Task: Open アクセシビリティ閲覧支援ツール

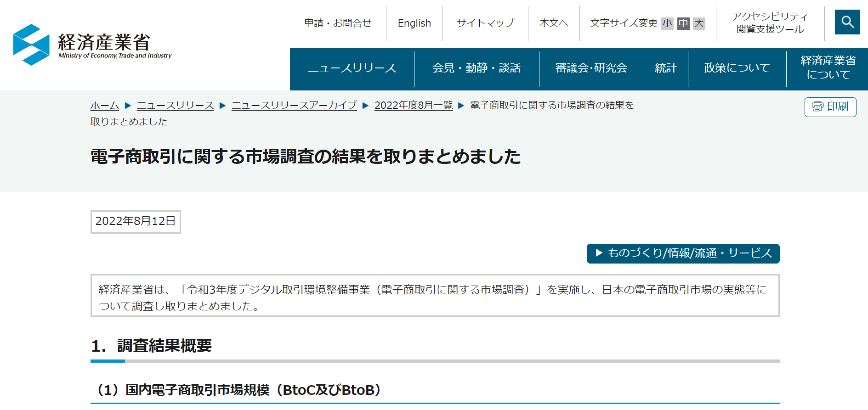Action: (x=770, y=23)
